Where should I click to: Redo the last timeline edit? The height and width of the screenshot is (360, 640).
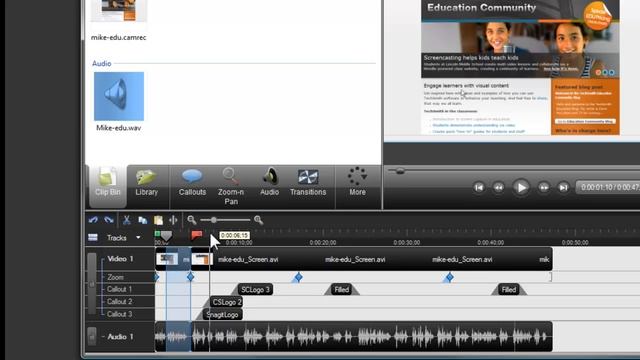109,220
